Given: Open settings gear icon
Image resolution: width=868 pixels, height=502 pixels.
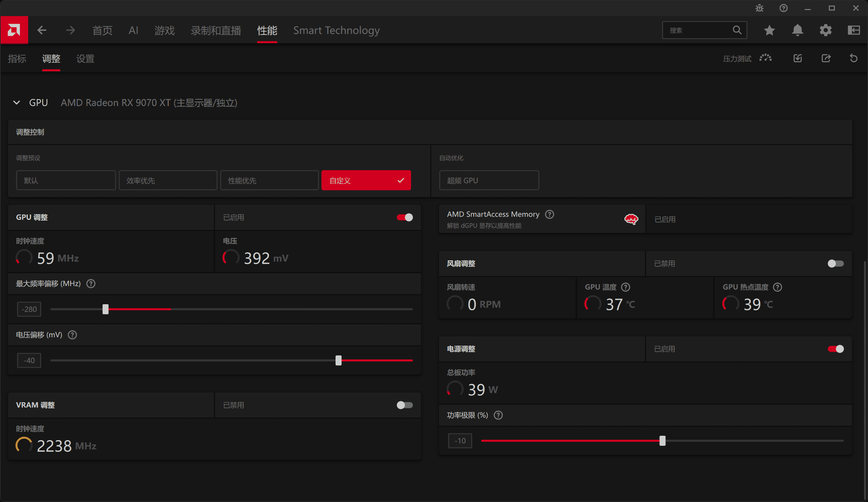Looking at the screenshot, I should point(825,30).
